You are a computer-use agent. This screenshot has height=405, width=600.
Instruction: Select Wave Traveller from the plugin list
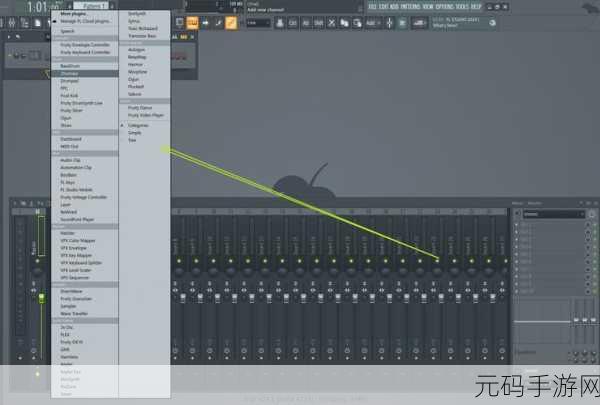click(74, 314)
